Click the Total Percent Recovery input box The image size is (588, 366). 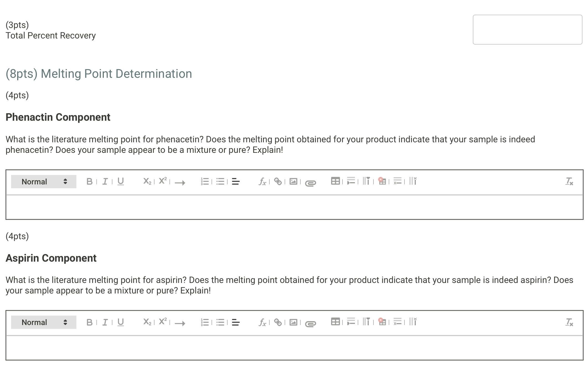pyautogui.click(x=527, y=30)
